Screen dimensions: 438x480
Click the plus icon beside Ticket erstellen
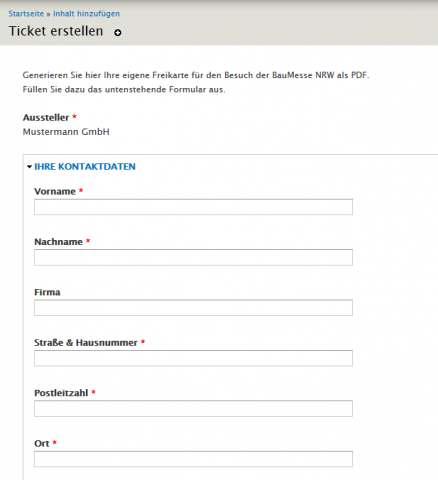click(x=118, y=32)
